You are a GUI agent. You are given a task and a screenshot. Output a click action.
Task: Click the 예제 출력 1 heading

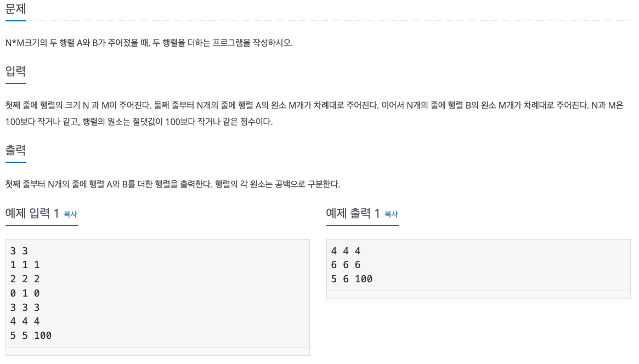coord(353,213)
